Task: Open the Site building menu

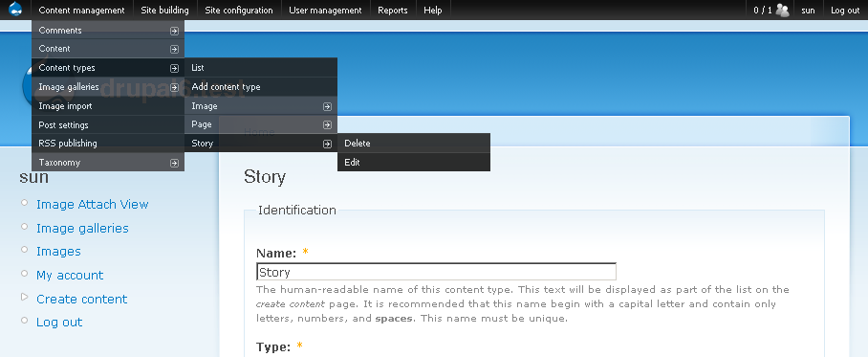Action: (165, 10)
